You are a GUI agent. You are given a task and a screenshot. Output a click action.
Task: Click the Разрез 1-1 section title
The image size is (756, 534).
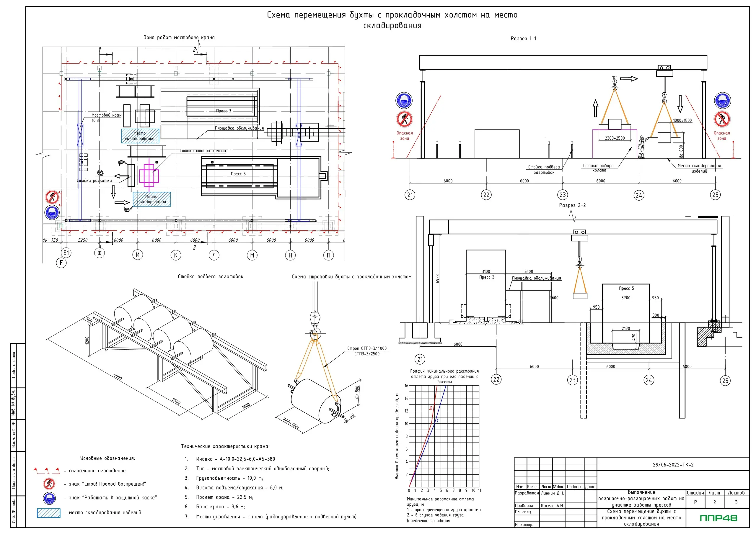click(x=523, y=38)
